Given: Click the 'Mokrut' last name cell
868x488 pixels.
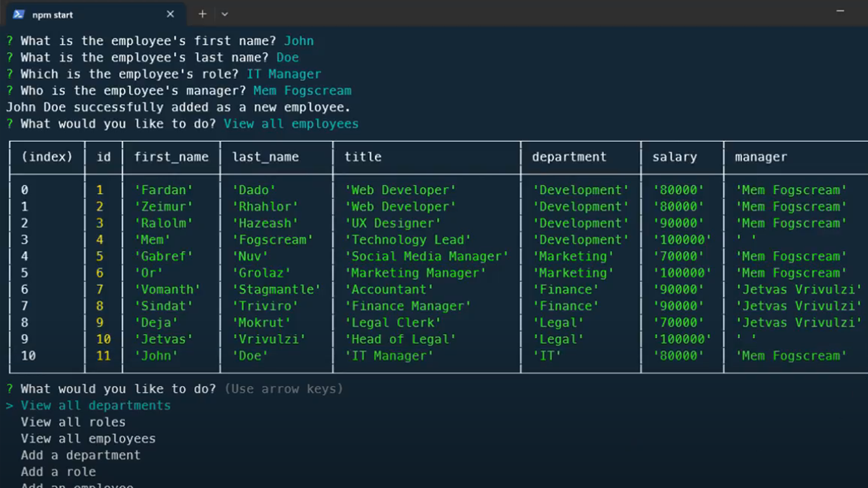Looking at the screenshot, I should tap(261, 322).
